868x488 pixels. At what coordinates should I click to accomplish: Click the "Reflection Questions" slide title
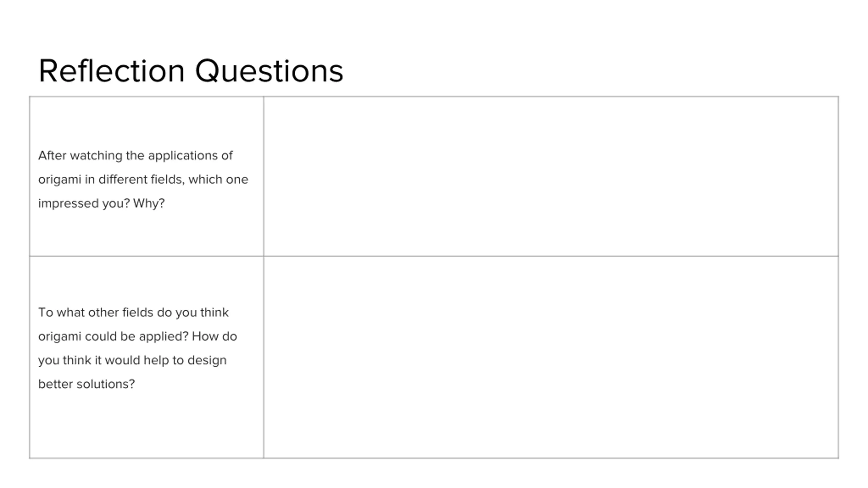(x=191, y=71)
